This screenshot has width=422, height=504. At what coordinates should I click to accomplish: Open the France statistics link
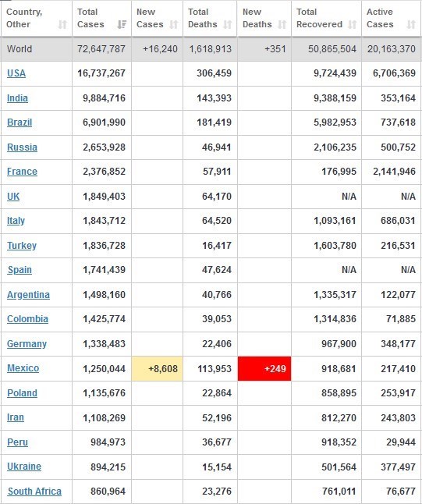click(x=22, y=172)
